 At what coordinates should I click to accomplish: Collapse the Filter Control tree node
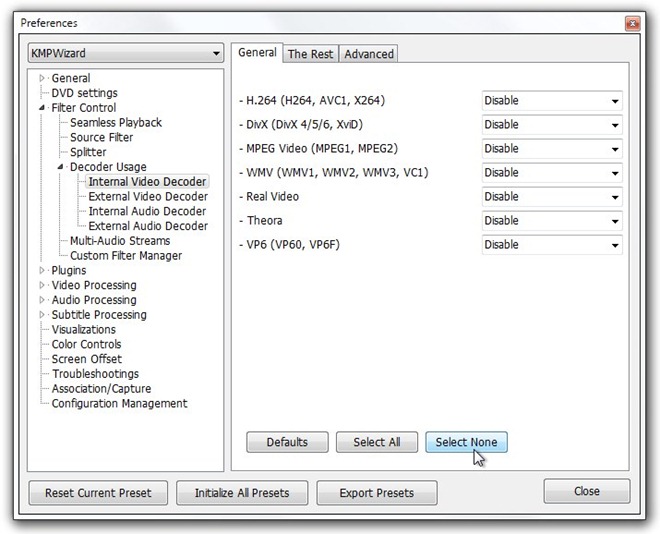tap(42, 108)
